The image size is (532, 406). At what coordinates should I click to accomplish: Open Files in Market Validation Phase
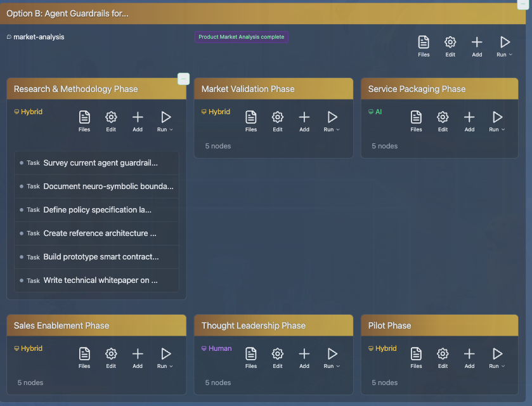pos(250,121)
